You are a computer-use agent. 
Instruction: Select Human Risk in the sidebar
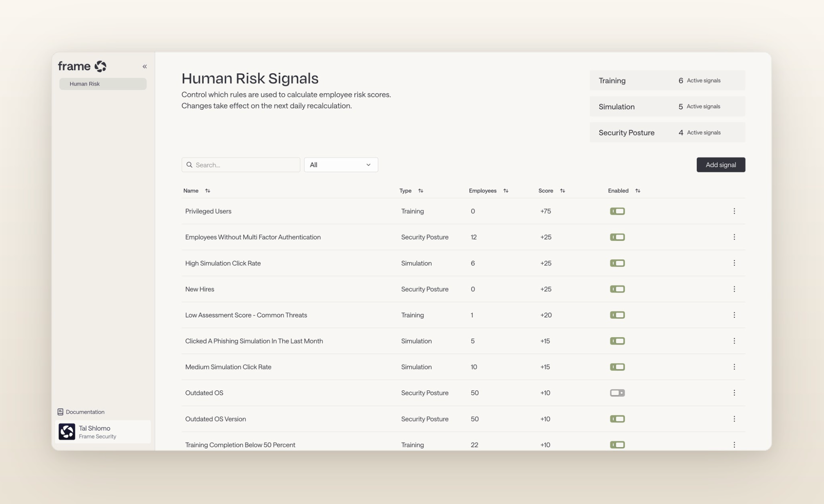pyautogui.click(x=103, y=84)
